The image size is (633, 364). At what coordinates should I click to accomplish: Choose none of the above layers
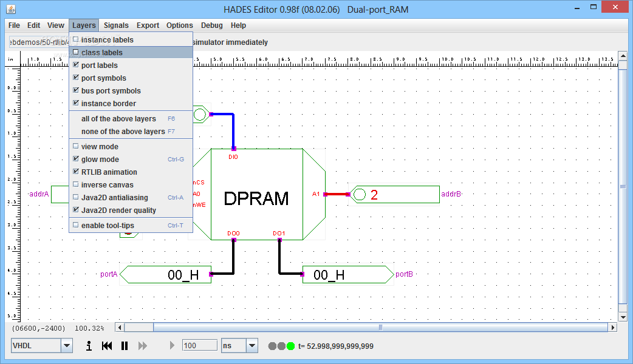(131, 132)
